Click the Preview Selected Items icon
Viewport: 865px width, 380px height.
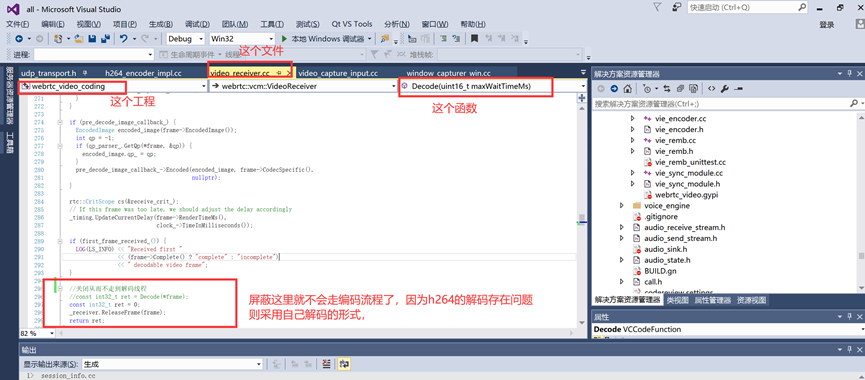(739, 89)
